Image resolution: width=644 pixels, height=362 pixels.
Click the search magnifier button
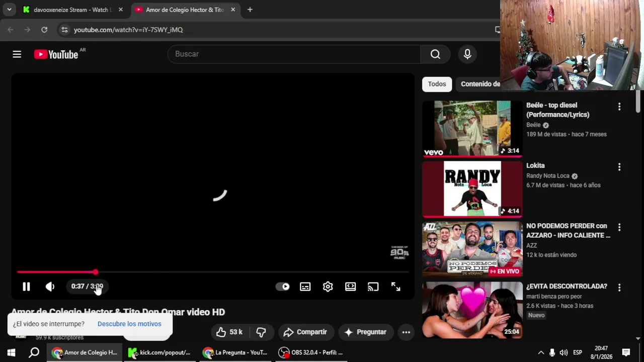435,54
